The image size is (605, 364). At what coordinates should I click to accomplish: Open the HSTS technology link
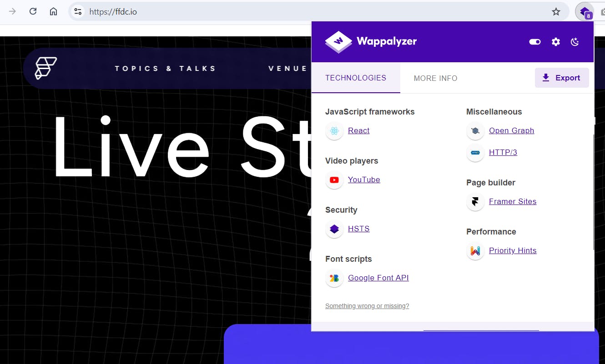359,229
